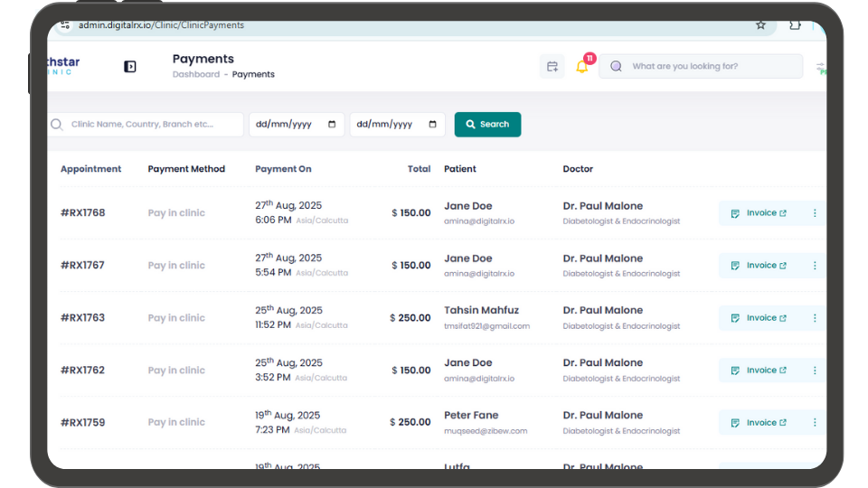Open three-dot menu for appointment #RX1763
This screenshot has width=868, height=488.
[x=815, y=318]
